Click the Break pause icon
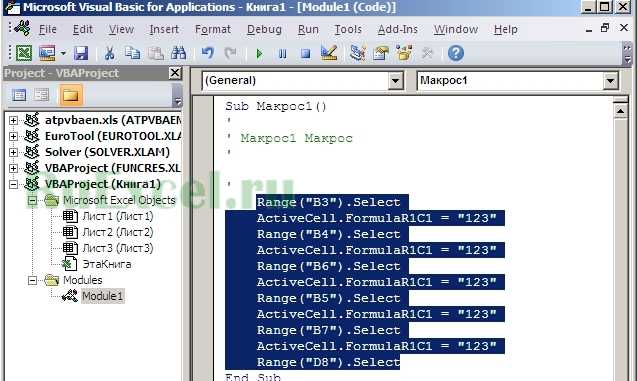 282,54
